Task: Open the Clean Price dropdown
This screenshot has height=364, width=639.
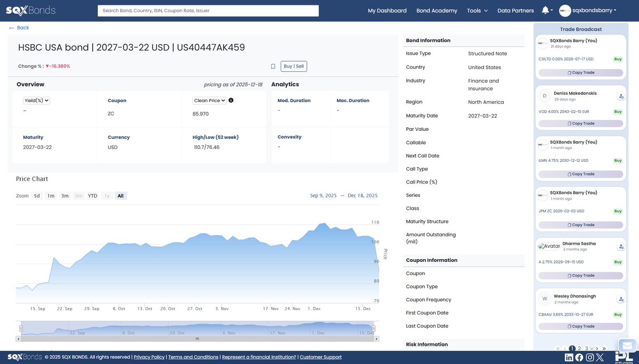Action: pyautogui.click(x=210, y=100)
